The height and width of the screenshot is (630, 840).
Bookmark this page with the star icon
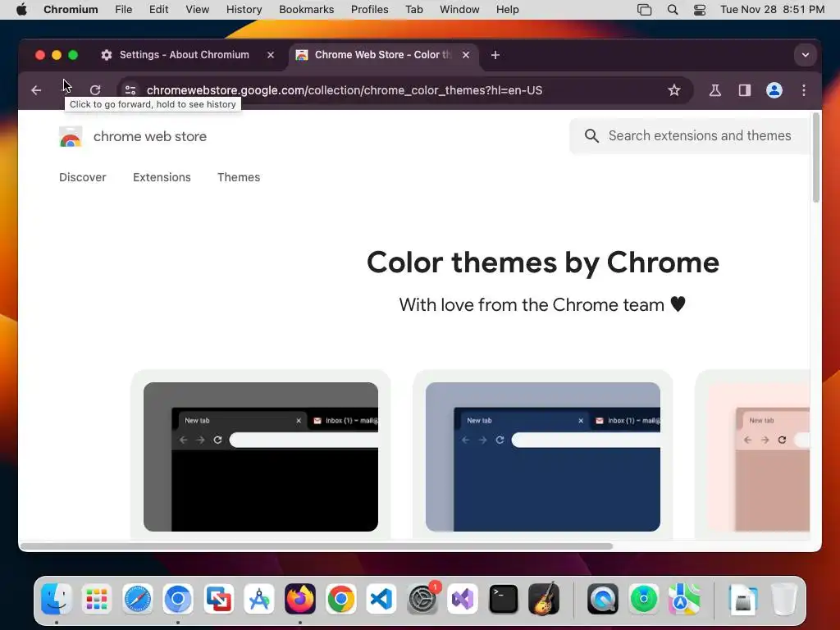674,90
